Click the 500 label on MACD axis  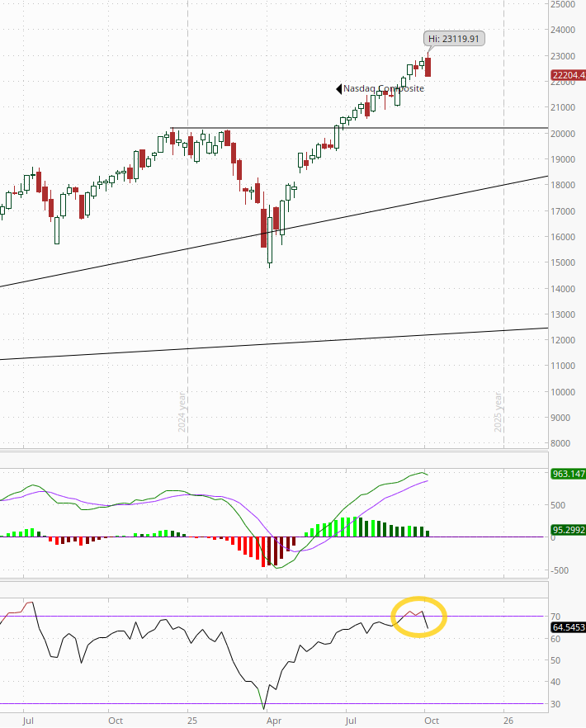tap(558, 506)
